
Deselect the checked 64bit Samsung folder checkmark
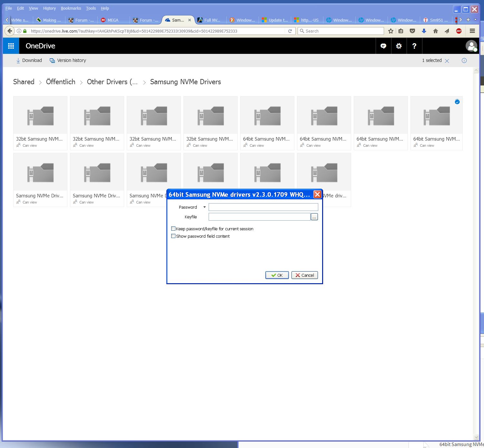click(457, 102)
